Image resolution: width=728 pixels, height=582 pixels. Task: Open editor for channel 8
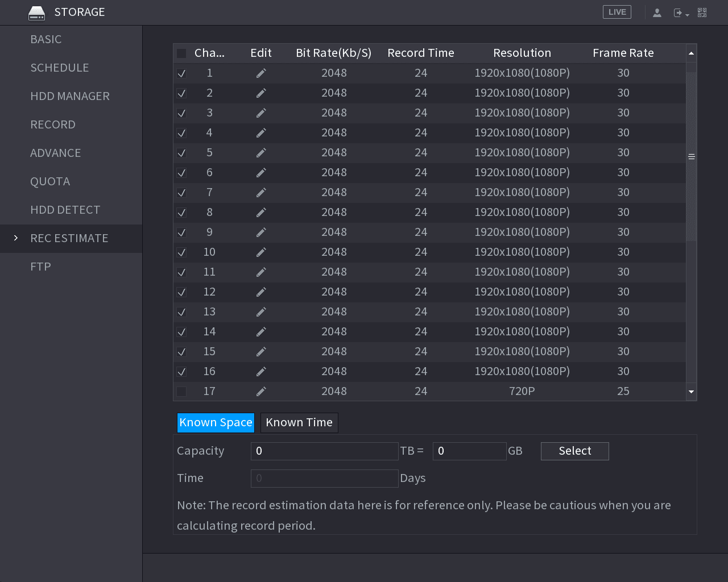coord(261,213)
